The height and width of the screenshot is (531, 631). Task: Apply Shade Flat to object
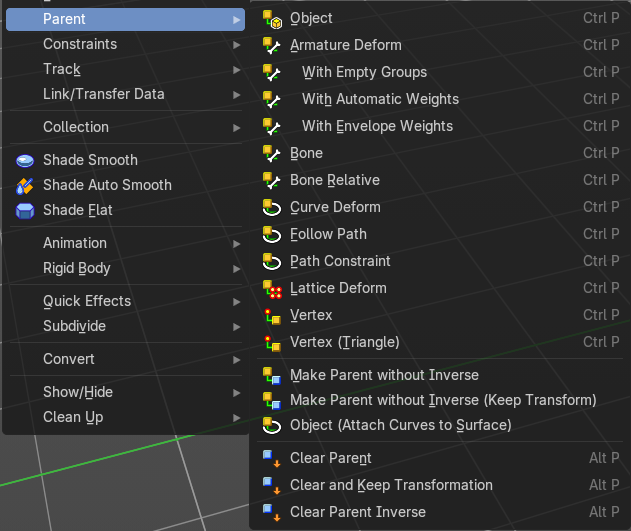point(126,210)
